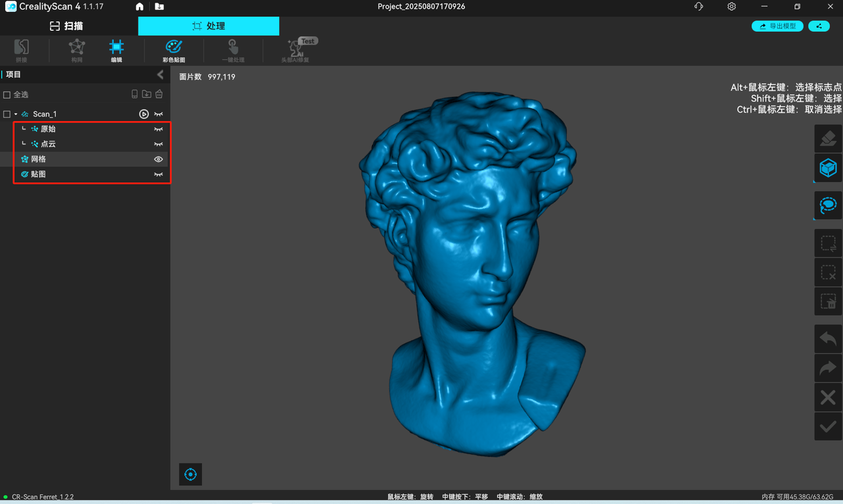Click the cancel selection icon with X
The height and width of the screenshot is (504, 843).
click(828, 272)
